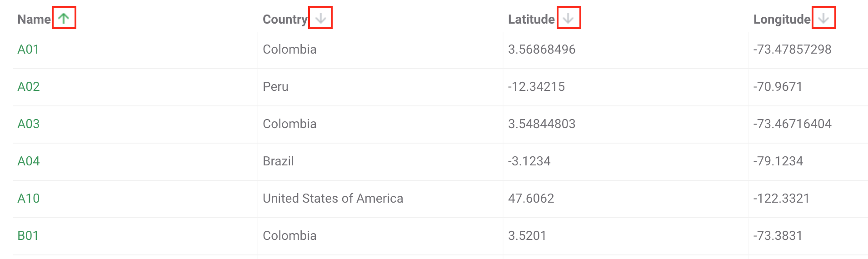This screenshot has width=868, height=259.
Task: Open the B01 entry link
Action: coord(28,236)
